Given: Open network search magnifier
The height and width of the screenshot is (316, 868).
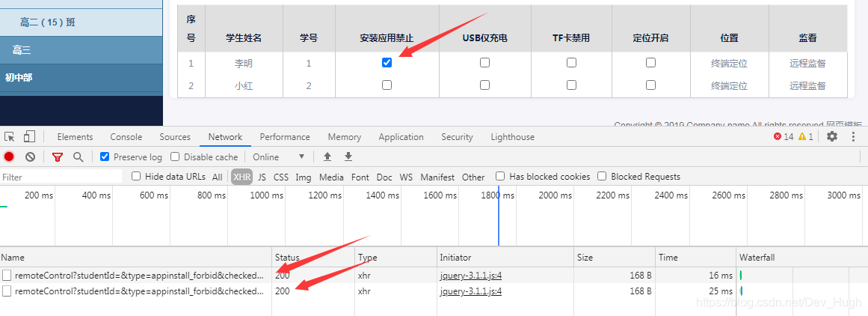Looking at the screenshot, I should (78, 157).
